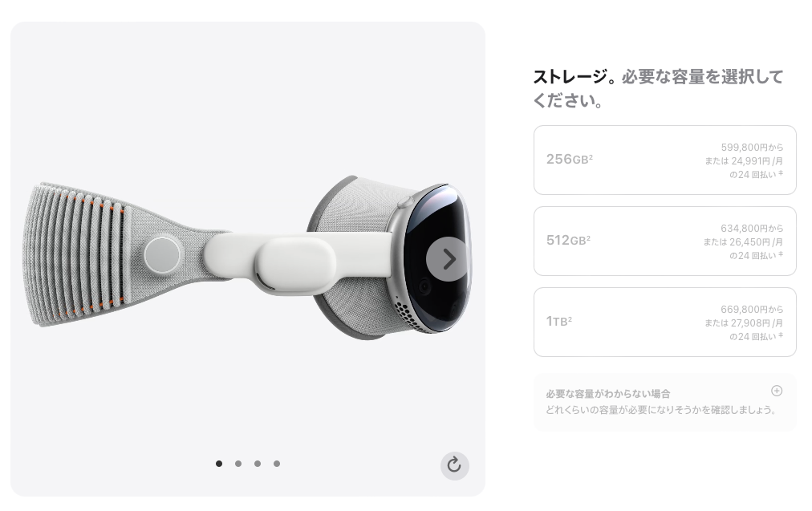
Task: Choose the 256GB storage option
Action: [665, 160]
